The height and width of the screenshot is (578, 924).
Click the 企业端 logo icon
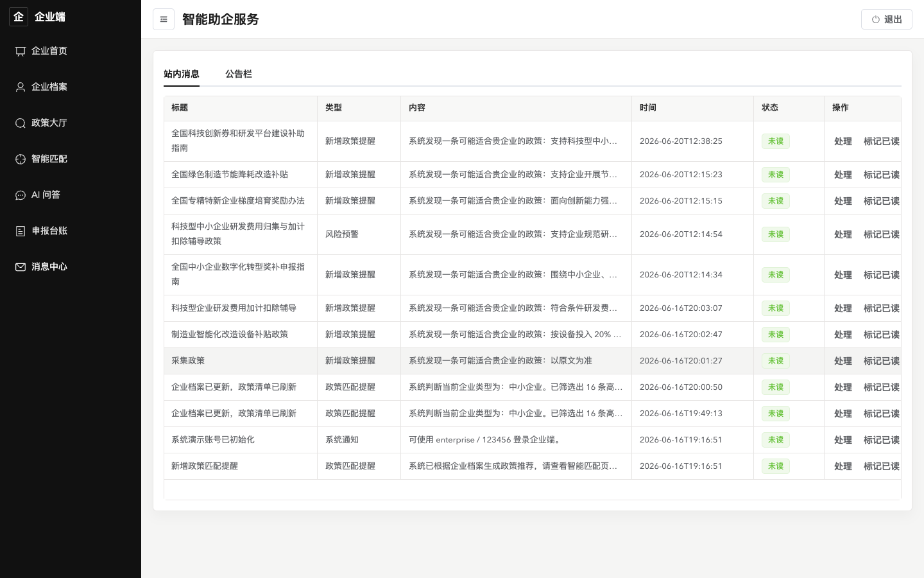click(19, 17)
